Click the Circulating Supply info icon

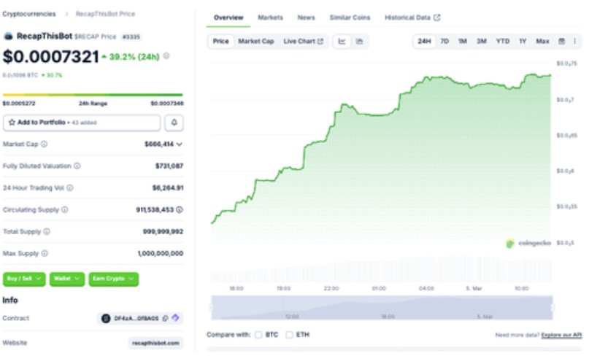(65, 210)
